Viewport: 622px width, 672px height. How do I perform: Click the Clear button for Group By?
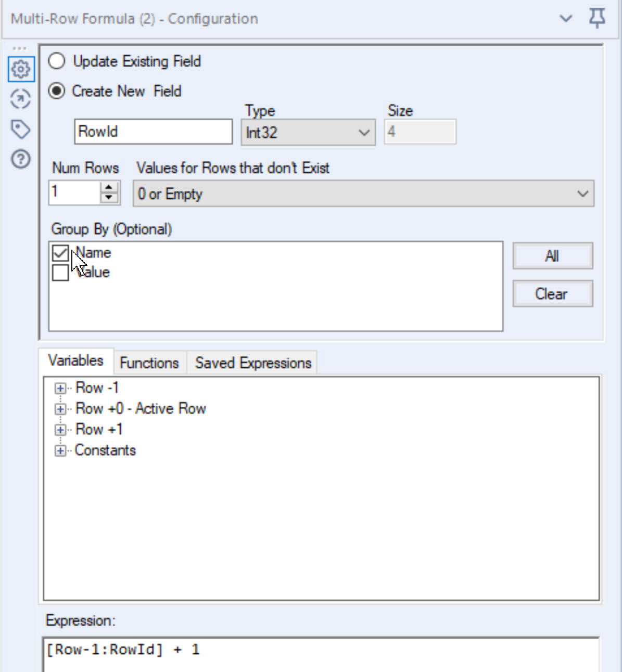pyautogui.click(x=553, y=293)
